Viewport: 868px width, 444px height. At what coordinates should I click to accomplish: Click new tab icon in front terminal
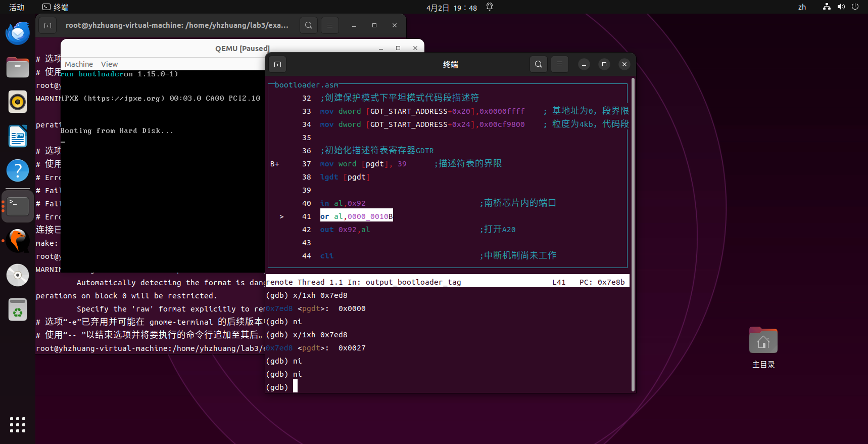coord(277,64)
